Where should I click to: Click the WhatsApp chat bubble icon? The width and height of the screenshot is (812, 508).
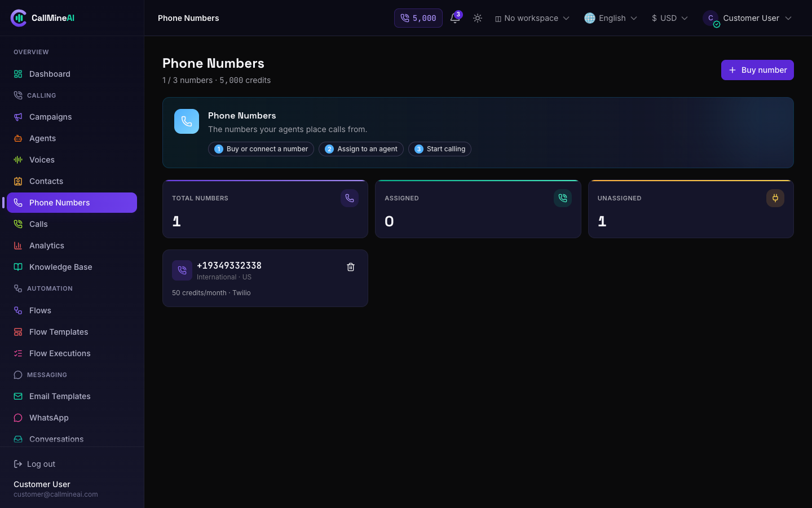[x=18, y=418]
